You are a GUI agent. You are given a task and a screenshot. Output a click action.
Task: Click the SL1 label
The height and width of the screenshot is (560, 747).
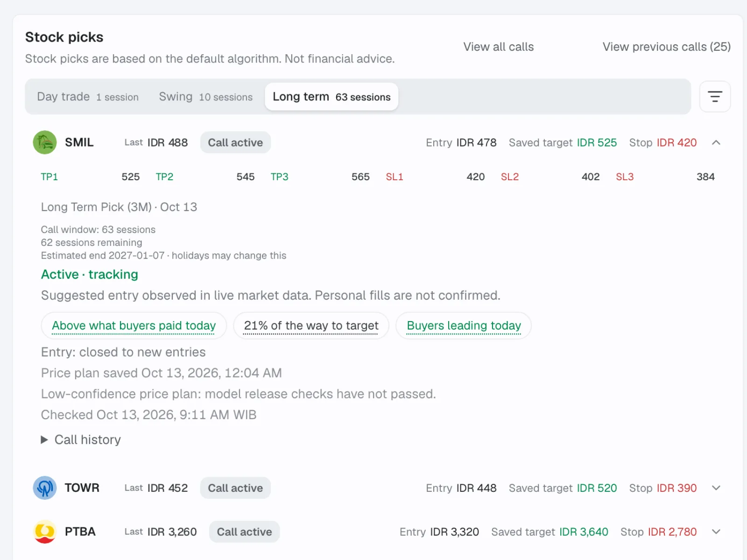pyautogui.click(x=395, y=177)
